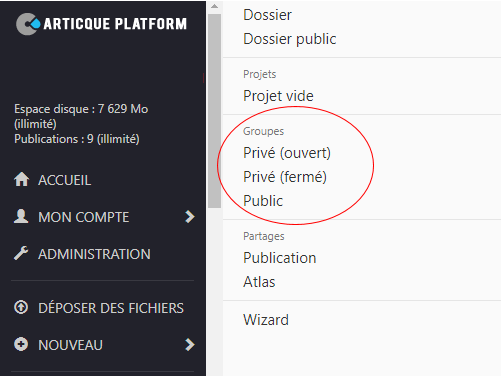
Task: Create a Projet vide
Action: (278, 96)
